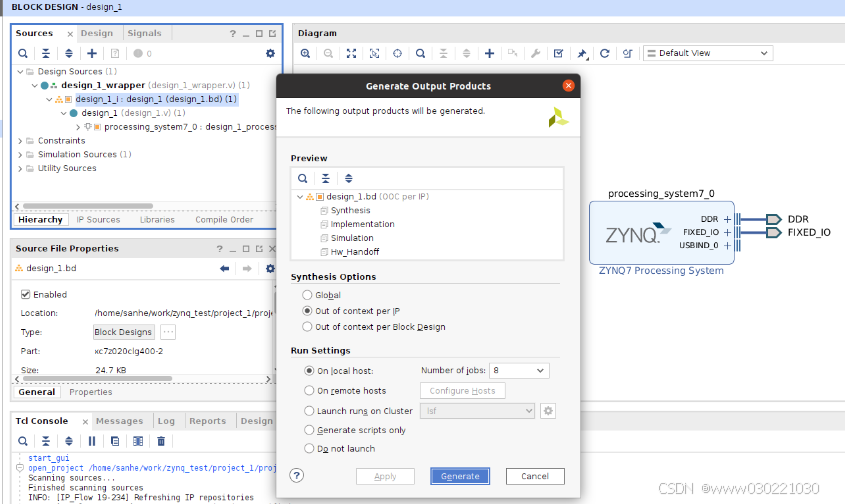Add IP with the Diagram plus icon
The image size is (845, 504).
pyautogui.click(x=489, y=53)
